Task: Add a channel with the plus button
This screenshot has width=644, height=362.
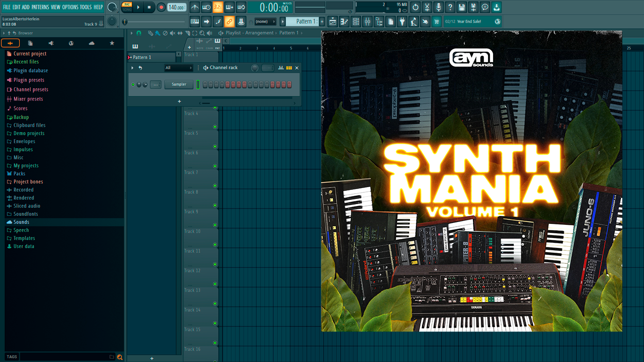Action: coord(179,101)
